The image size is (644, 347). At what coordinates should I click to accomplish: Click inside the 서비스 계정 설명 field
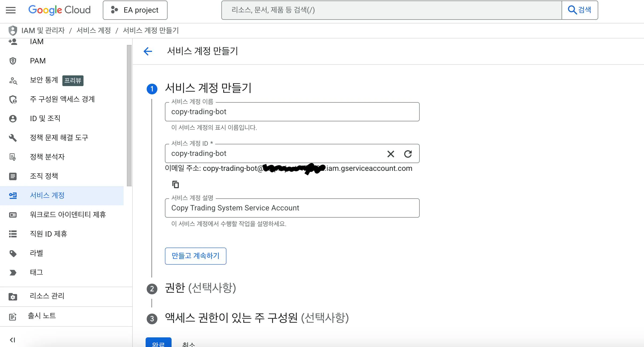tap(292, 208)
